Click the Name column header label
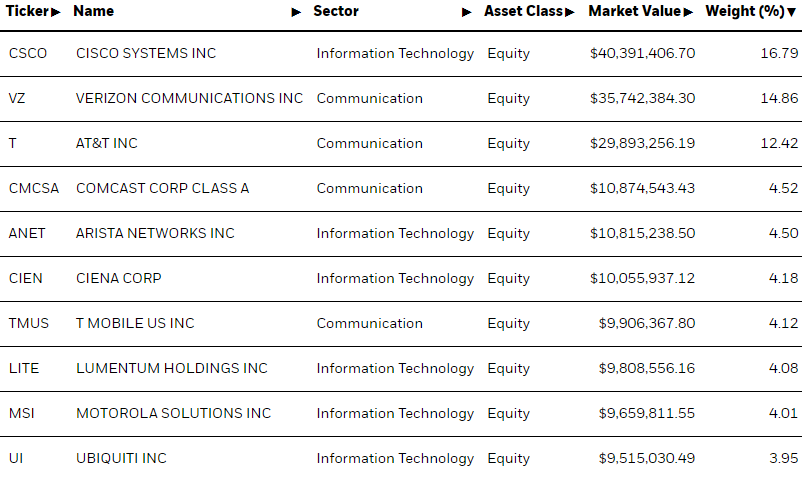This screenshot has width=802, height=477. [x=94, y=11]
